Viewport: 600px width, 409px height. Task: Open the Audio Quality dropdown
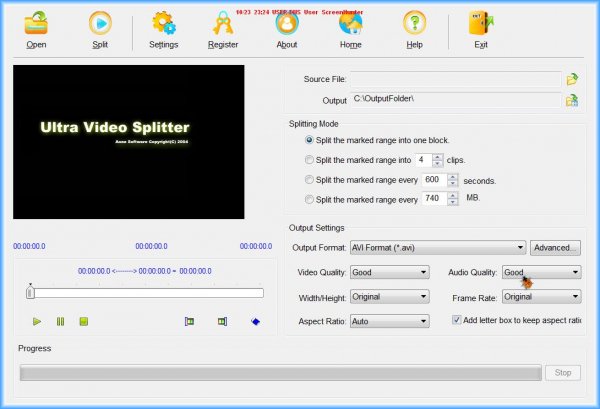(541, 272)
